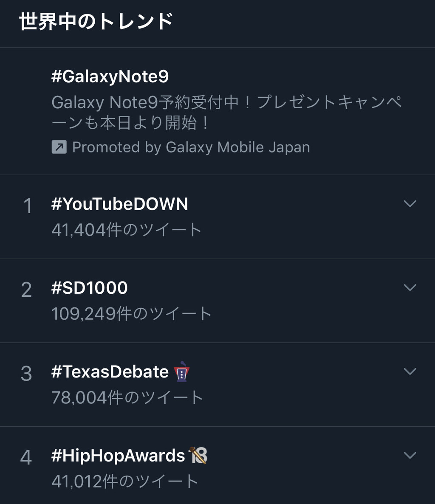
Task: Click the microphone 18 emoji icon
Action: pyautogui.click(x=198, y=456)
